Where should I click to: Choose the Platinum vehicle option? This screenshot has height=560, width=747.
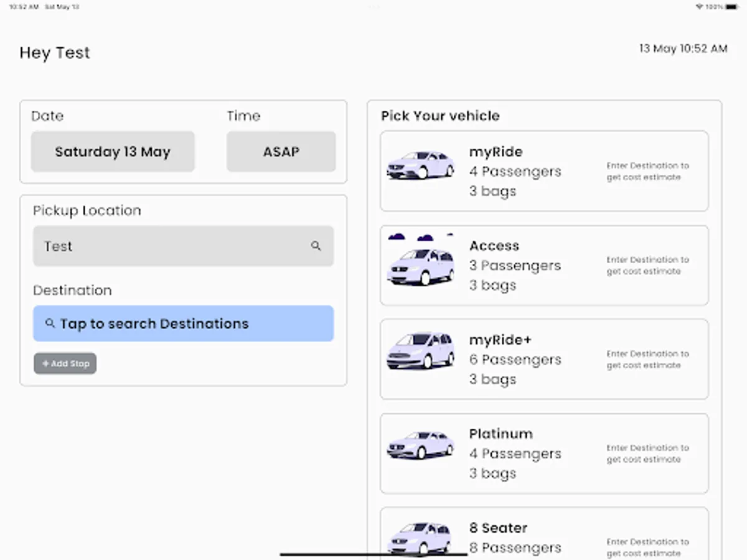click(x=544, y=454)
